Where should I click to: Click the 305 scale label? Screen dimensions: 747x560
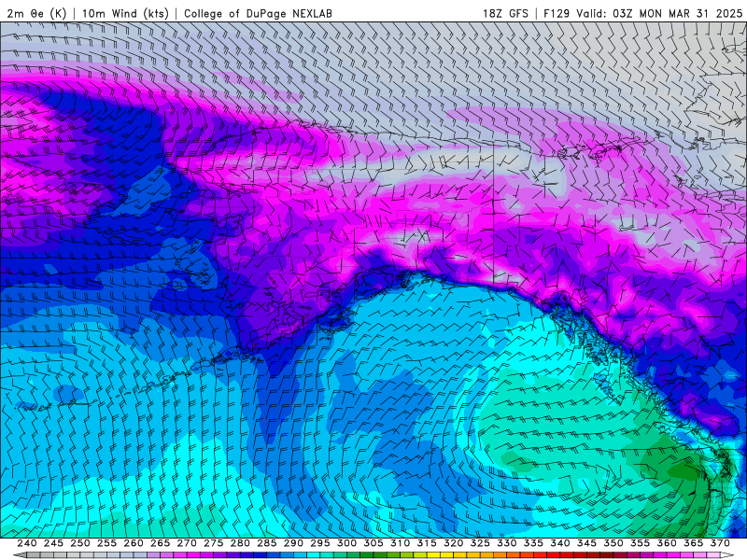(373, 543)
